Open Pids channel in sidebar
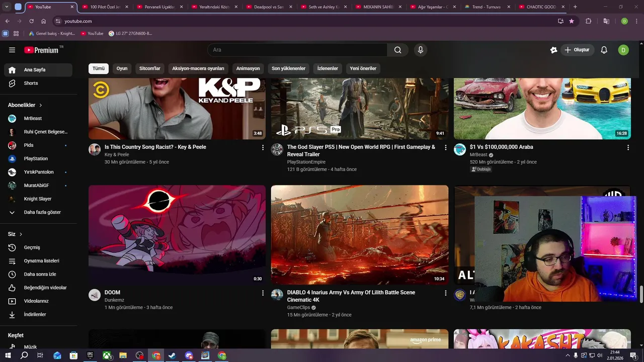 [38, 145]
